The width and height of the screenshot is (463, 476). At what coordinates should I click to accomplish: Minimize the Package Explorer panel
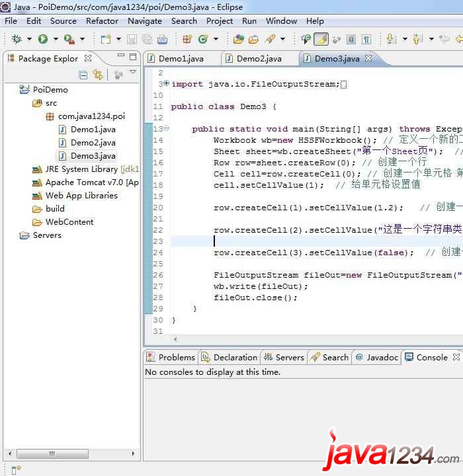pos(121,56)
